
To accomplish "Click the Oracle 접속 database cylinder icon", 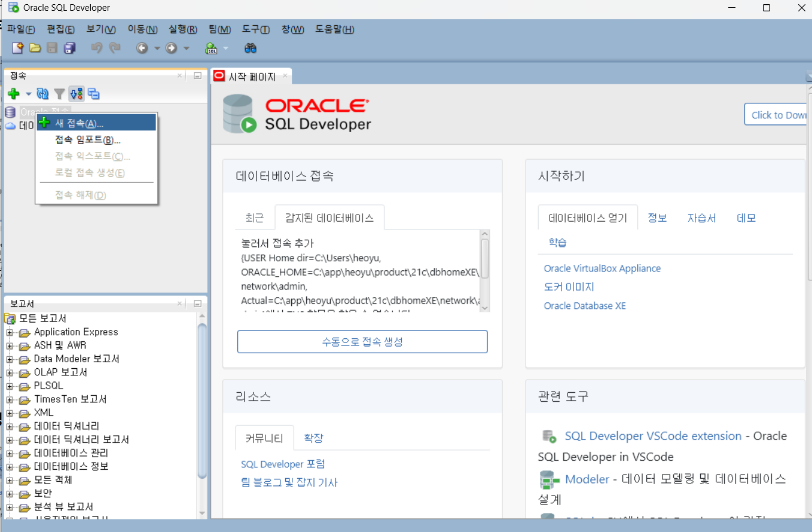I will pos(10,112).
